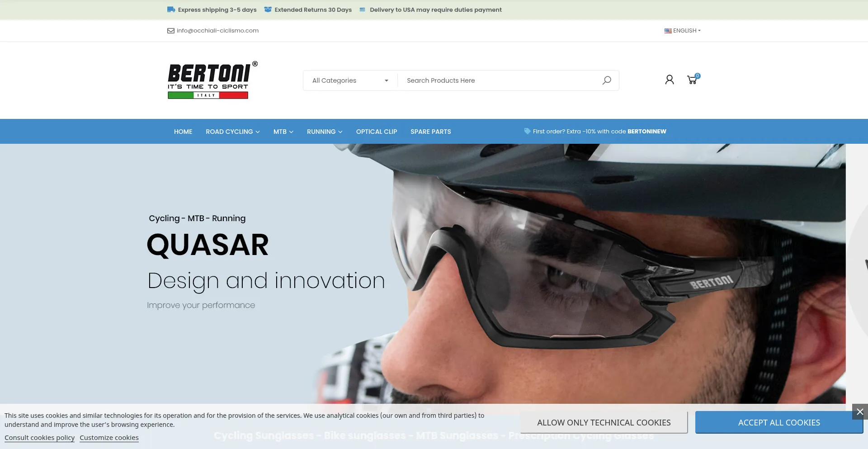868x449 pixels.
Task: Click the envelope email icon
Action: [x=171, y=31]
